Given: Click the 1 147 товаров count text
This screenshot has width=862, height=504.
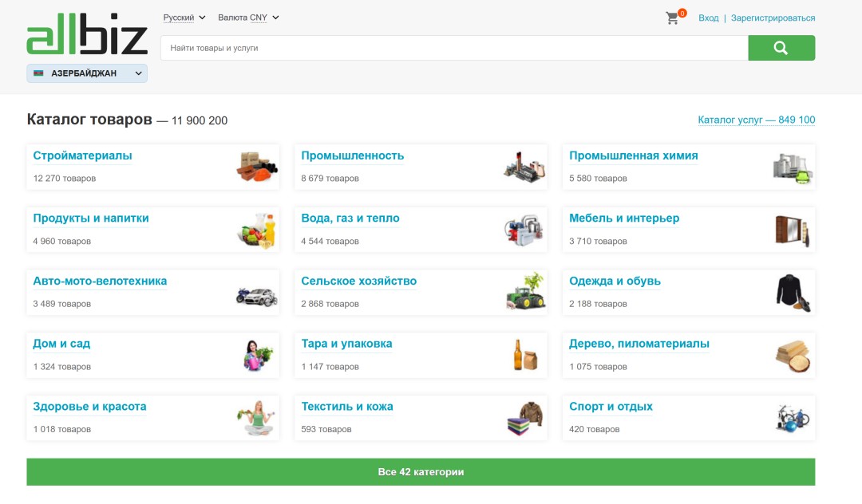Looking at the screenshot, I should click(x=330, y=367).
